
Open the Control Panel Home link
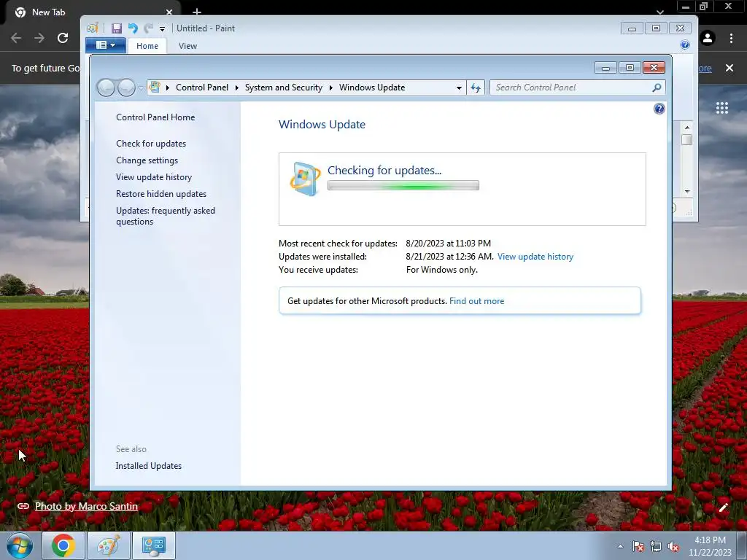(155, 117)
